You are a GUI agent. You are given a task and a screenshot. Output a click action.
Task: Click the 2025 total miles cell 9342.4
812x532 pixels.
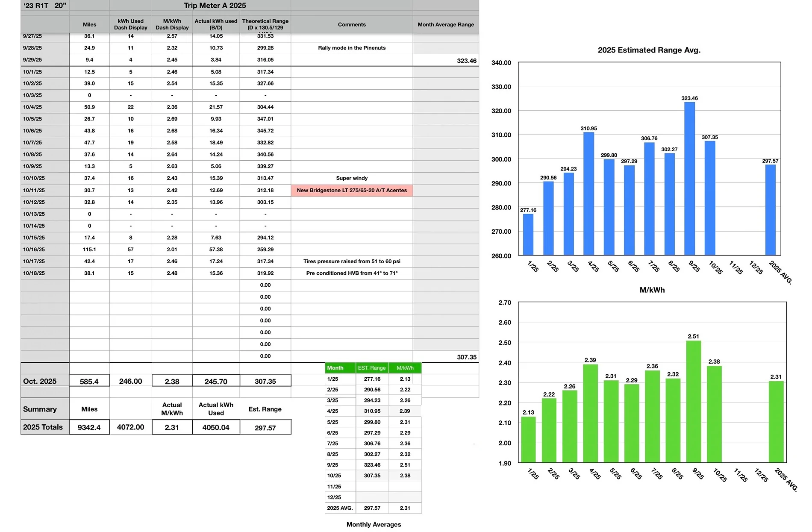pyautogui.click(x=89, y=427)
